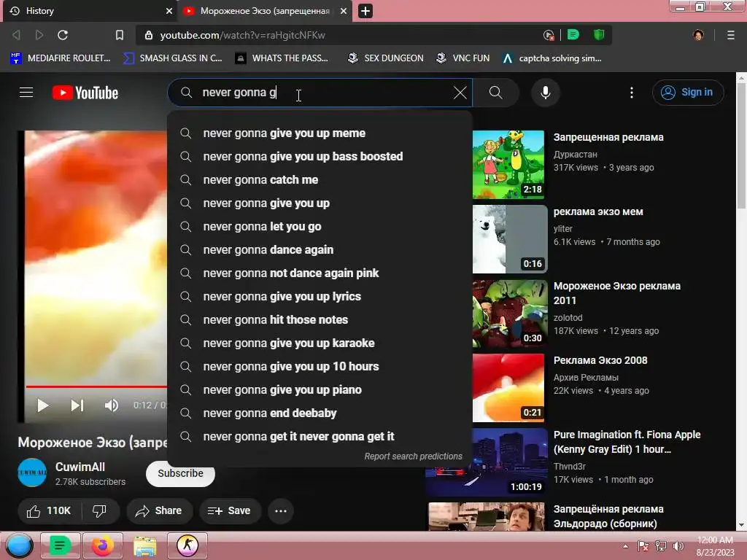This screenshot has width=747, height=560.
Task: Choose 'never gonna get it never gonna get it'
Action: click(320, 437)
